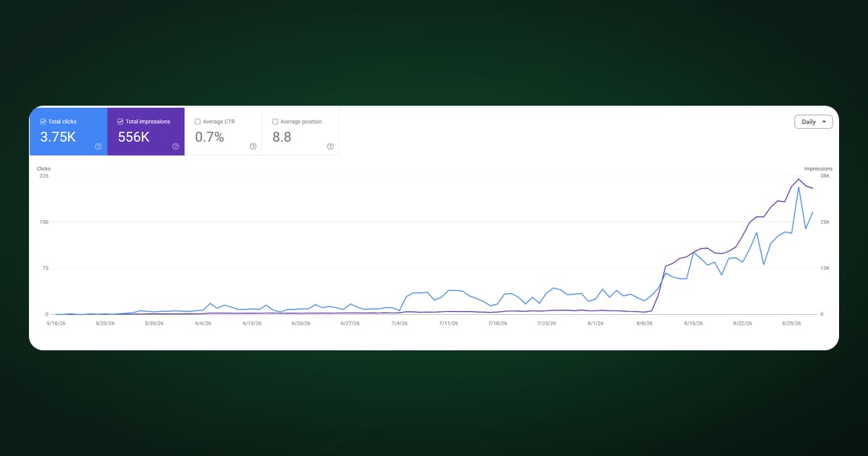Click the dropdown arrow next to Daily
The width and height of the screenshot is (868, 456).
pyautogui.click(x=824, y=122)
